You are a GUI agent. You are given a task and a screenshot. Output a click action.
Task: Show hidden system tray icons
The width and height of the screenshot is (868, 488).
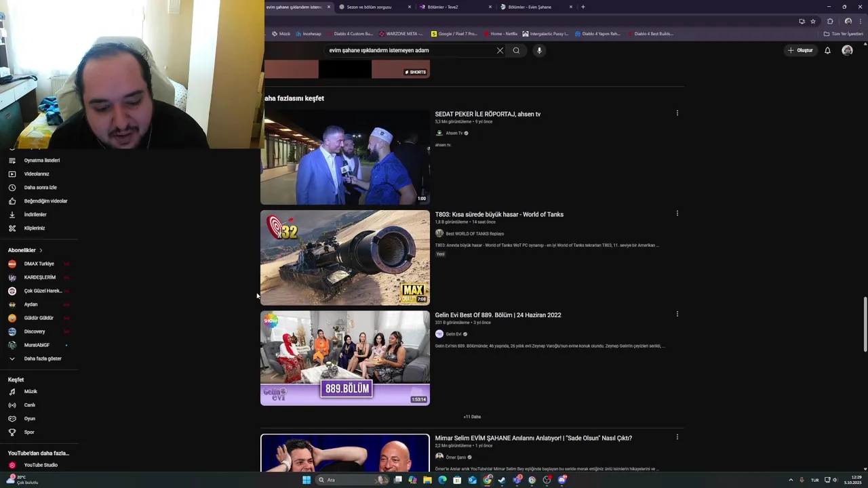click(x=791, y=480)
